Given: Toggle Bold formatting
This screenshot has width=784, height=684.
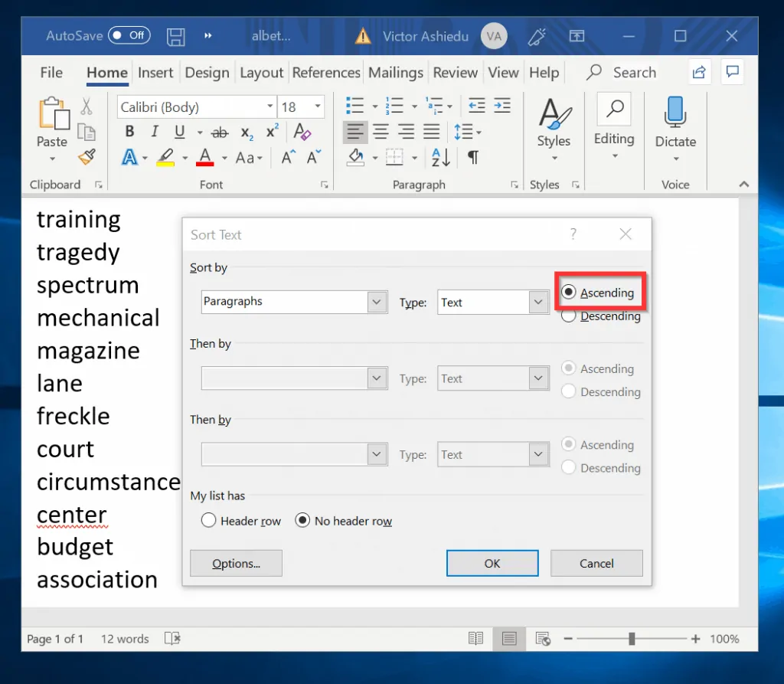Looking at the screenshot, I should point(129,132).
